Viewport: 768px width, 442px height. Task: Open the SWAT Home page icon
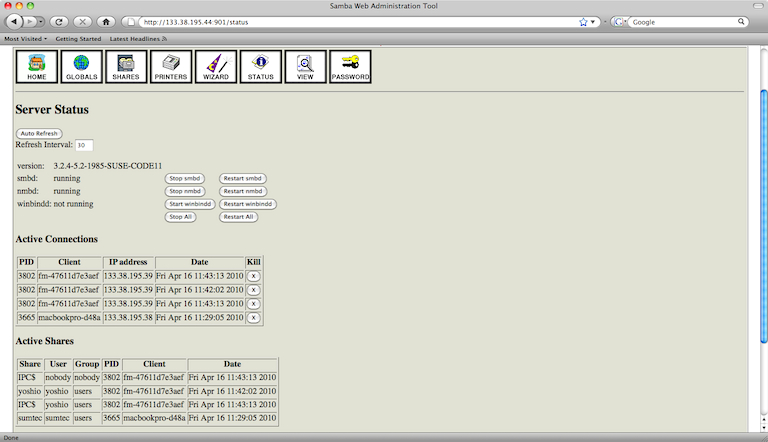(x=37, y=67)
